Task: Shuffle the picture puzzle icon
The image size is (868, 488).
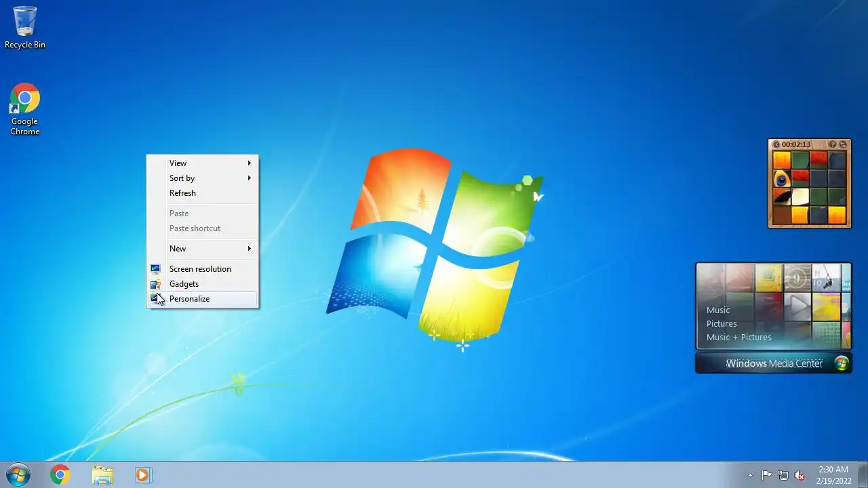Action: (843, 144)
